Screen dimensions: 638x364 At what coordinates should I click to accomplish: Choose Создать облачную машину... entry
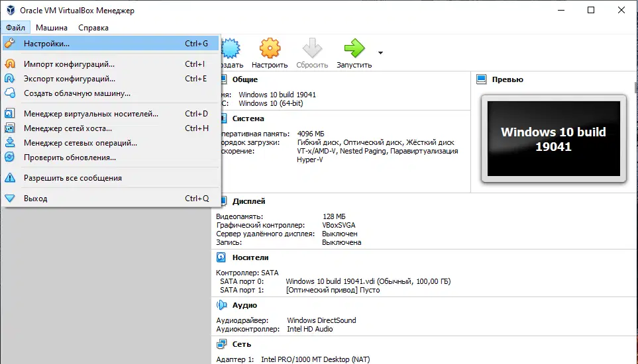click(111, 93)
